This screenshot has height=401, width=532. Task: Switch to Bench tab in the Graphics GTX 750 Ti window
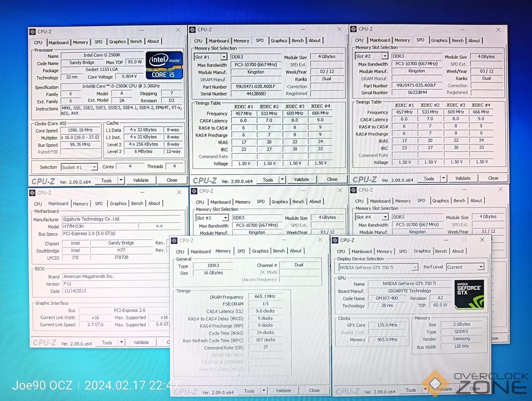(441, 251)
